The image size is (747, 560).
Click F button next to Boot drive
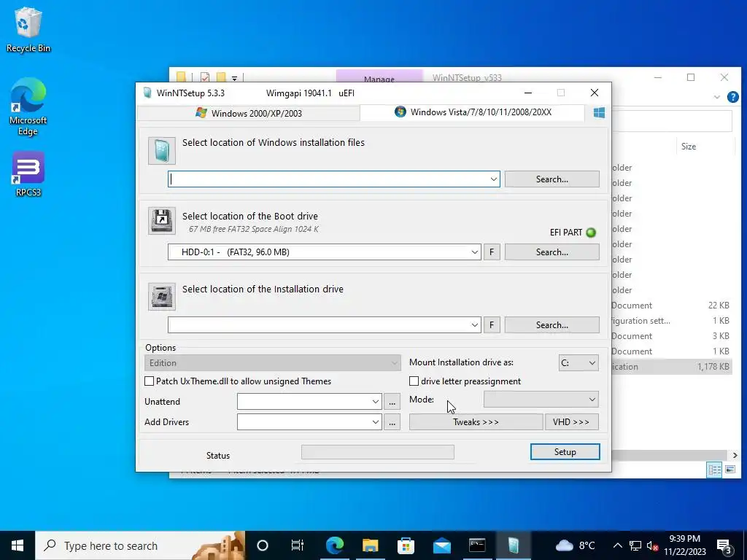(x=492, y=252)
